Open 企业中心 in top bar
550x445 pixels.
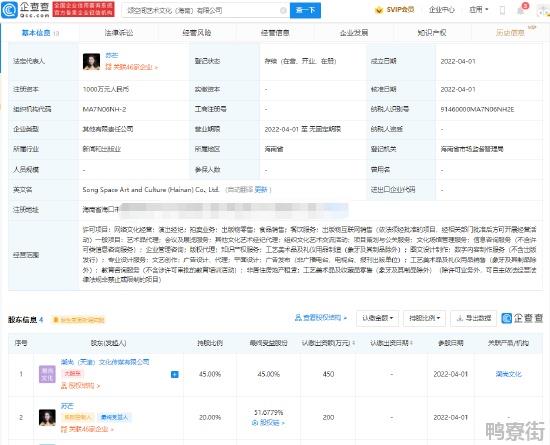coord(442,10)
